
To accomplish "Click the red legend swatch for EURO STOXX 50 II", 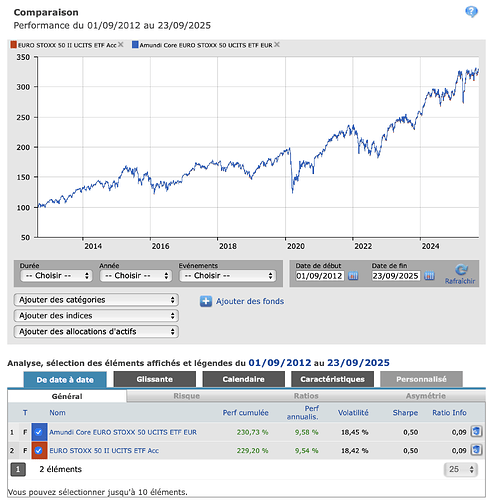I will pos(13,45).
